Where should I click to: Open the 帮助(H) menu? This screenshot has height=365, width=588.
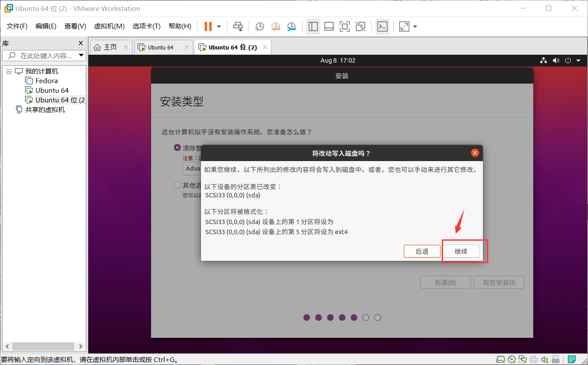180,26
